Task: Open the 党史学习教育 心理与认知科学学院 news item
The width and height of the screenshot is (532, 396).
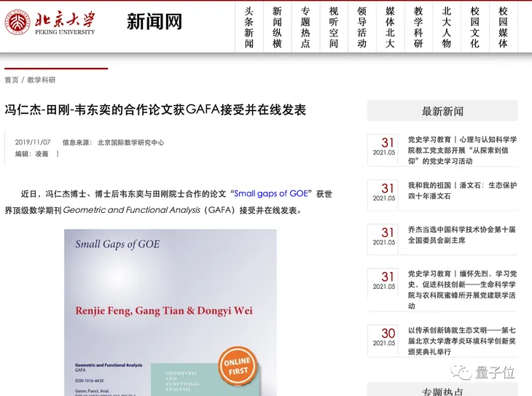Action: 462,150
